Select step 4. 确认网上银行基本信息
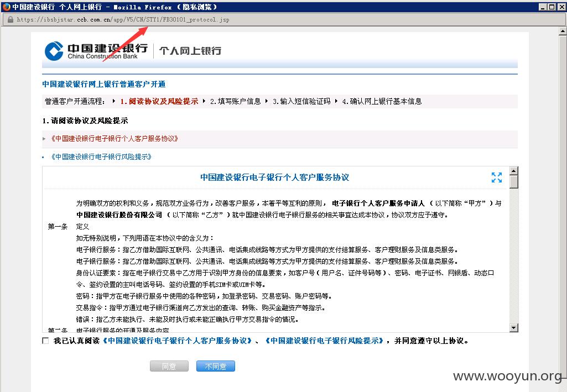The height and width of the screenshot is (392, 567). [x=382, y=102]
